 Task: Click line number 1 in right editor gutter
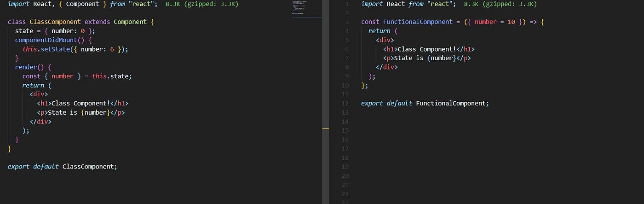pyautogui.click(x=346, y=4)
